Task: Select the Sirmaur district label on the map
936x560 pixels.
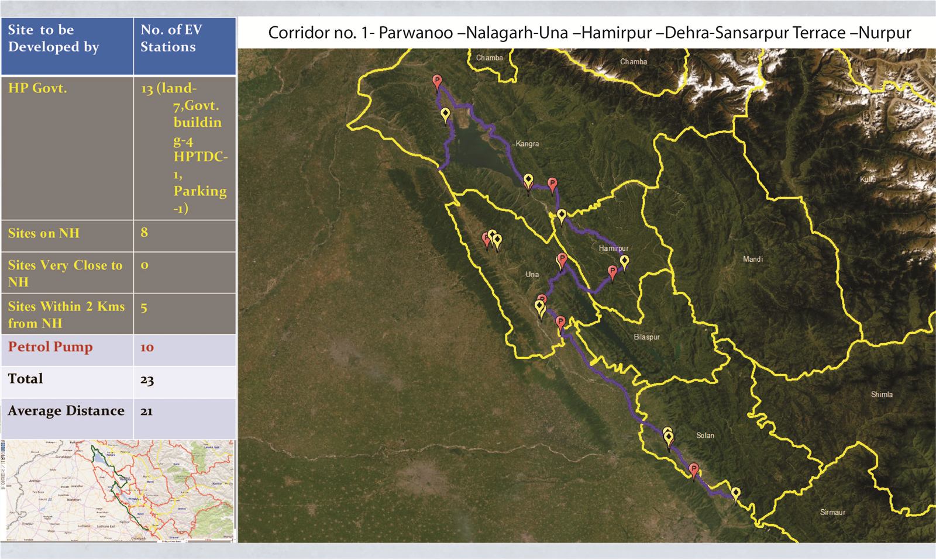Action: (x=832, y=513)
